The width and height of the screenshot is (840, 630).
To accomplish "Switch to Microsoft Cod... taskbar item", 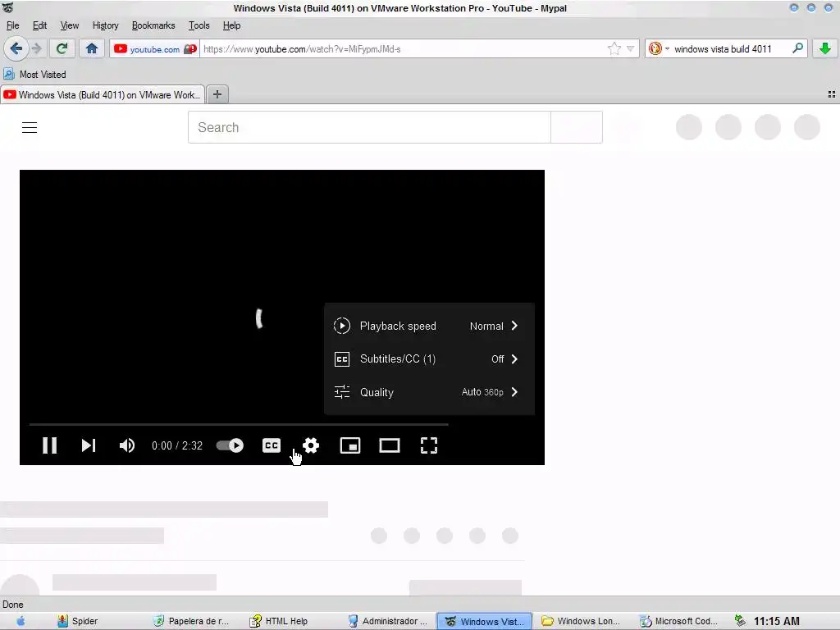I will (x=678, y=621).
